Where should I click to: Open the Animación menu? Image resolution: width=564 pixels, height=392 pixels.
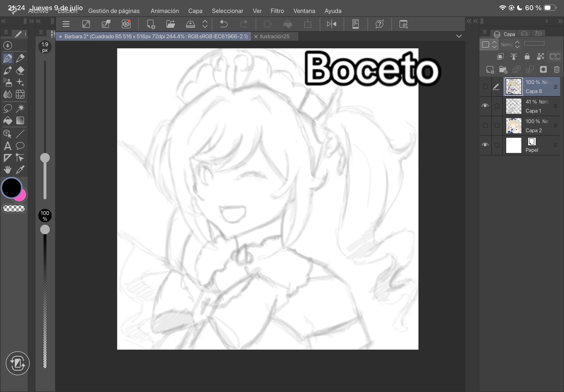pyautogui.click(x=165, y=11)
